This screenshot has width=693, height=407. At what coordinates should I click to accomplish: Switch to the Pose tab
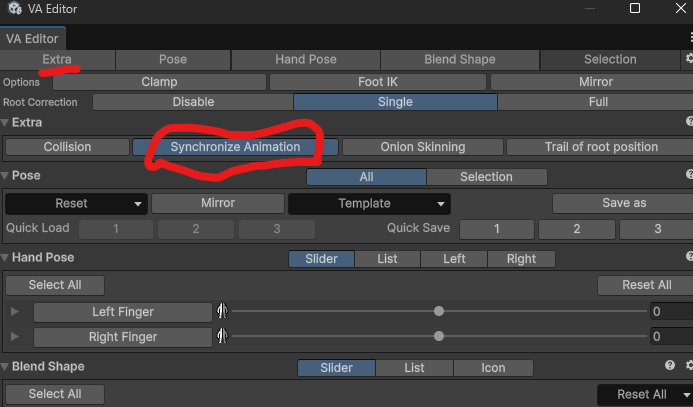coord(173,59)
